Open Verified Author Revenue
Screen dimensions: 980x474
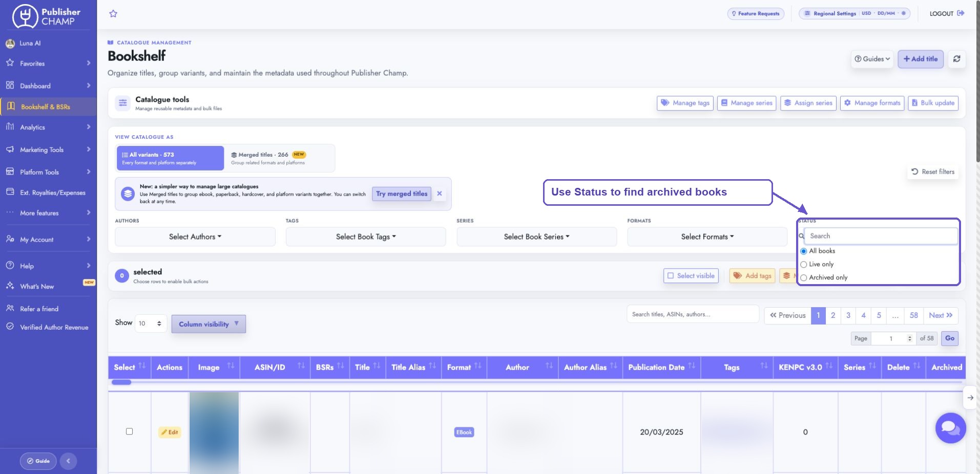pyautogui.click(x=48, y=327)
